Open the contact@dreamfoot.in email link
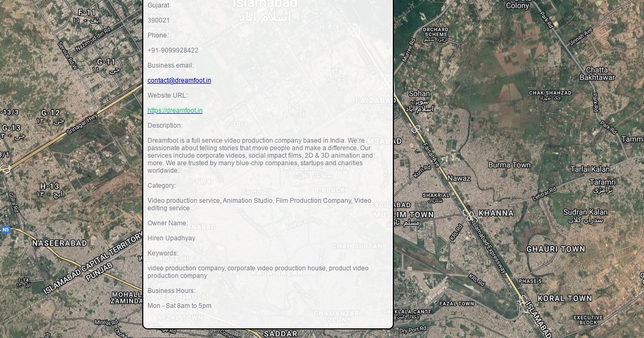The height and width of the screenshot is (338, 644). click(x=179, y=80)
